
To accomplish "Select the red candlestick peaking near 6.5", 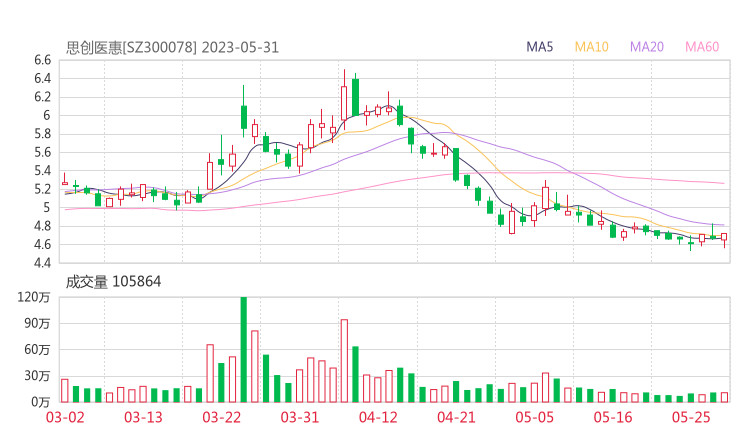I will 344,100.
